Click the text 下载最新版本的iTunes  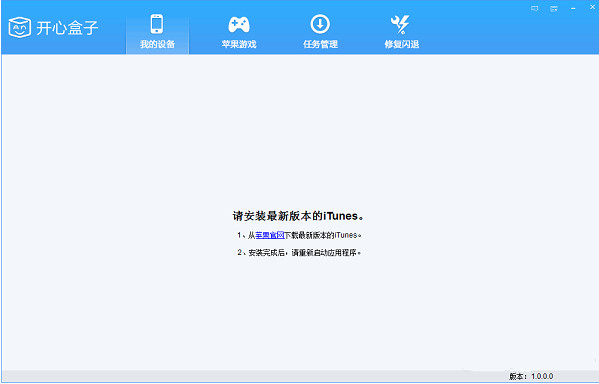321,235
